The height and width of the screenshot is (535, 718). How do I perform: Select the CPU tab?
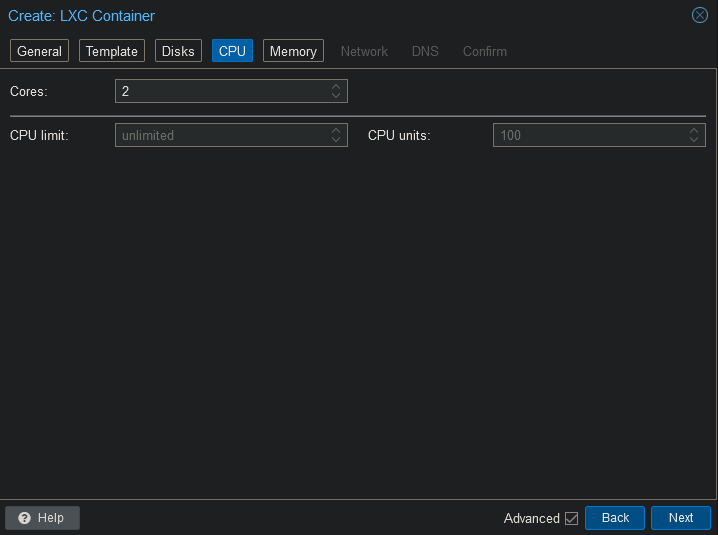click(x=232, y=51)
